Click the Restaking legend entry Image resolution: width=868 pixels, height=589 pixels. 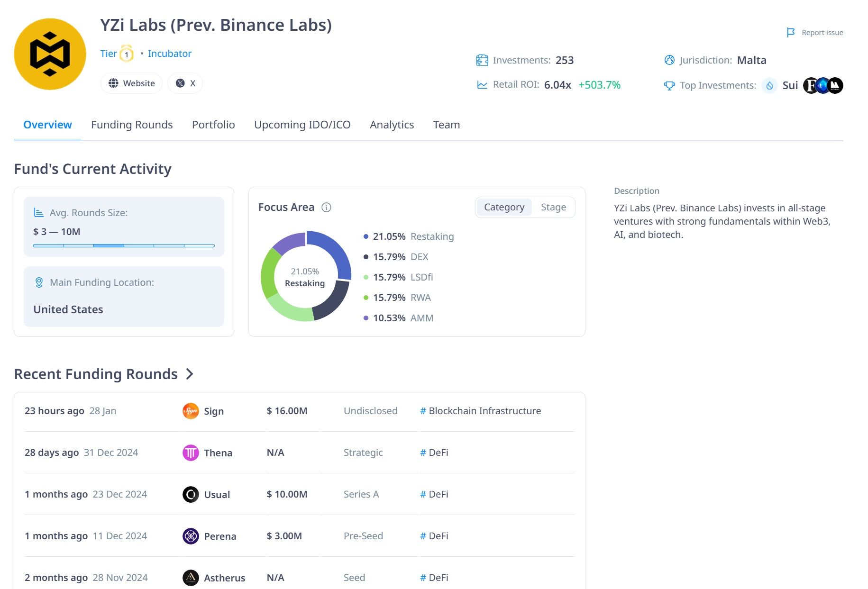[x=409, y=236]
